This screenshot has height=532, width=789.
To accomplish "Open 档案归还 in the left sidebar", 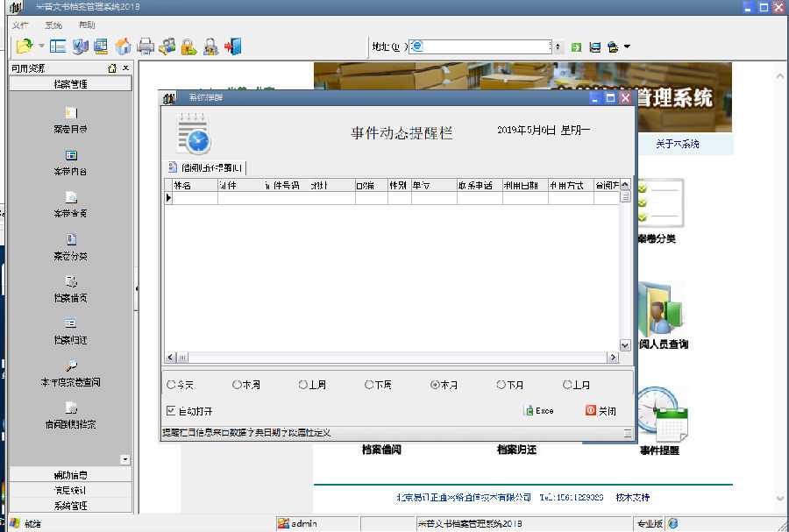I will click(71, 331).
